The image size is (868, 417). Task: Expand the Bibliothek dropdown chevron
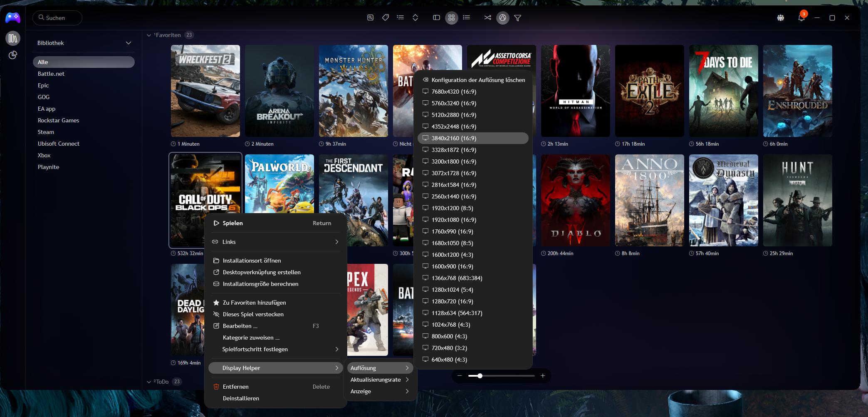tap(129, 43)
